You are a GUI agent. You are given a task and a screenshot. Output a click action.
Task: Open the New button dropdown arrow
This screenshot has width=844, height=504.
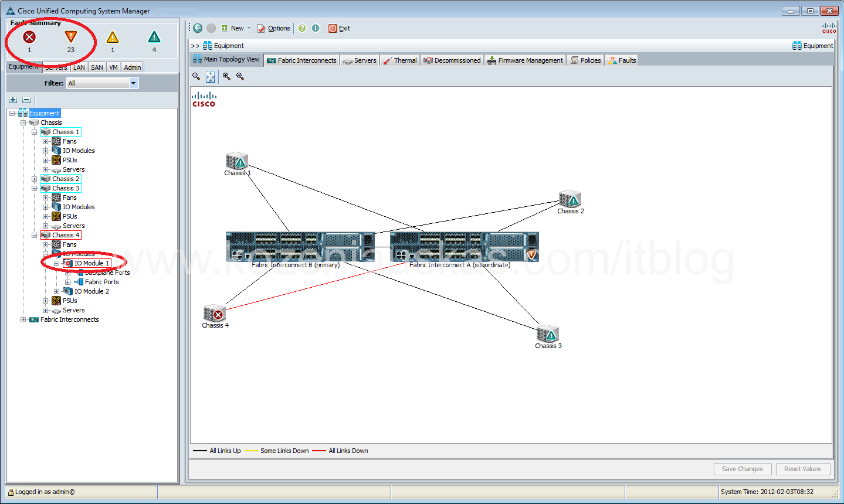click(249, 28)
